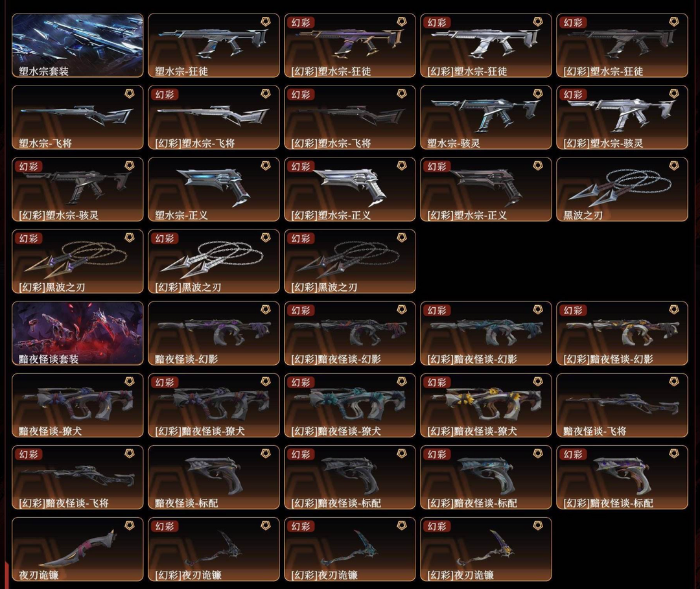The height and width of the screenshot is (589, 700).
Task: Click currency icon on 塑水宗-正义 card
Action: [x=266, y=166]
